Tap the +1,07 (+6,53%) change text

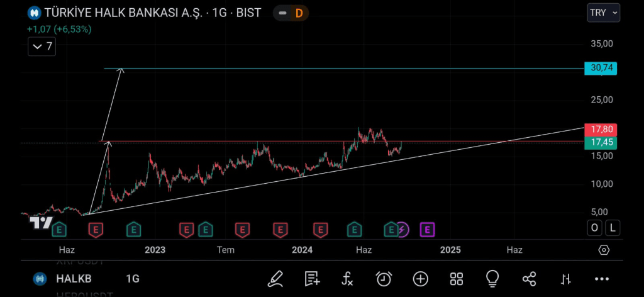tap(59, 29)
